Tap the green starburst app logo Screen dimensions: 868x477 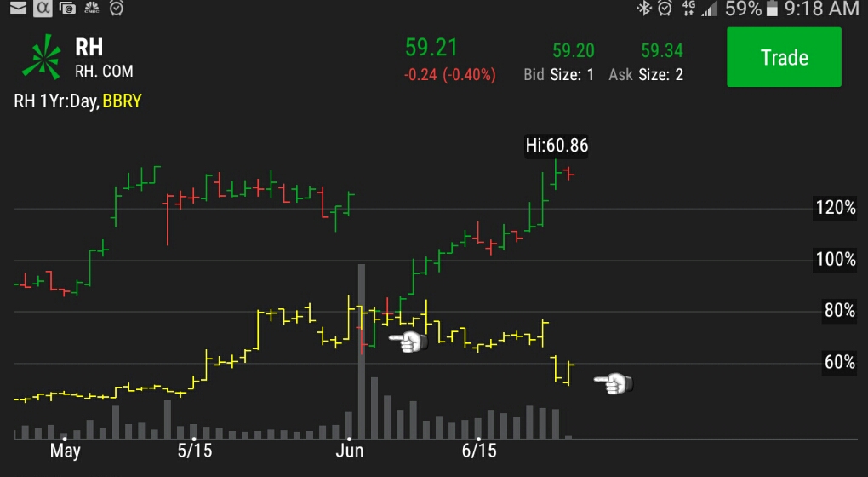click(41, 57)
